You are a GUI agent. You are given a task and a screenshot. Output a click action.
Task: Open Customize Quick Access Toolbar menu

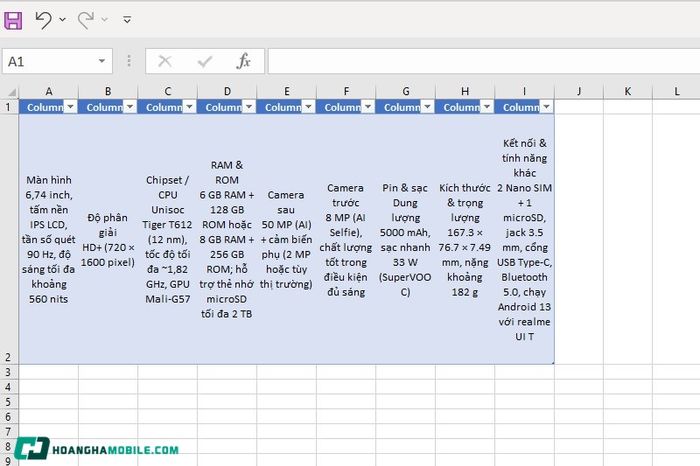coord(127,20)
